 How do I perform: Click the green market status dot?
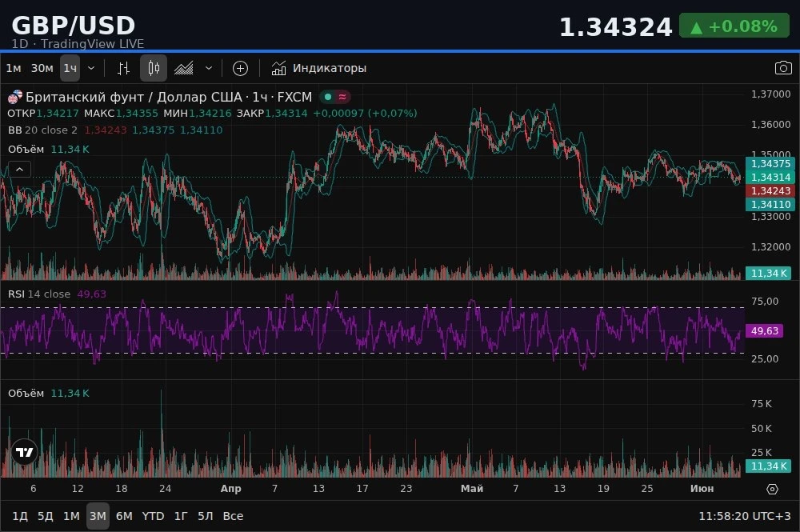328,97
